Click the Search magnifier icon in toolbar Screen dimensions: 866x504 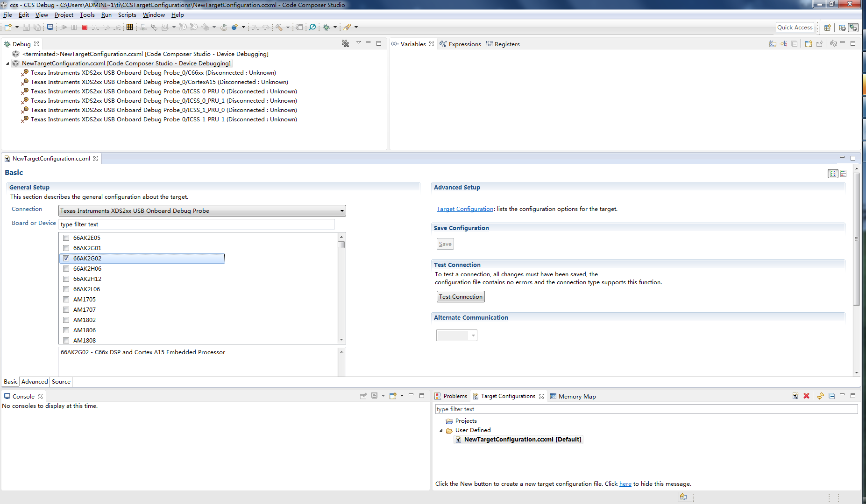click(x=312, y=28)
